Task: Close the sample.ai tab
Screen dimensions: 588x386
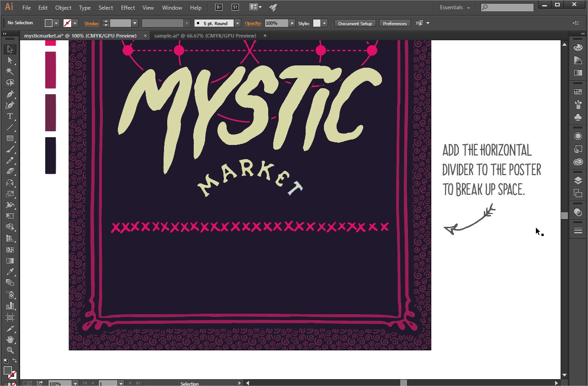Action: tap(265, 36)
